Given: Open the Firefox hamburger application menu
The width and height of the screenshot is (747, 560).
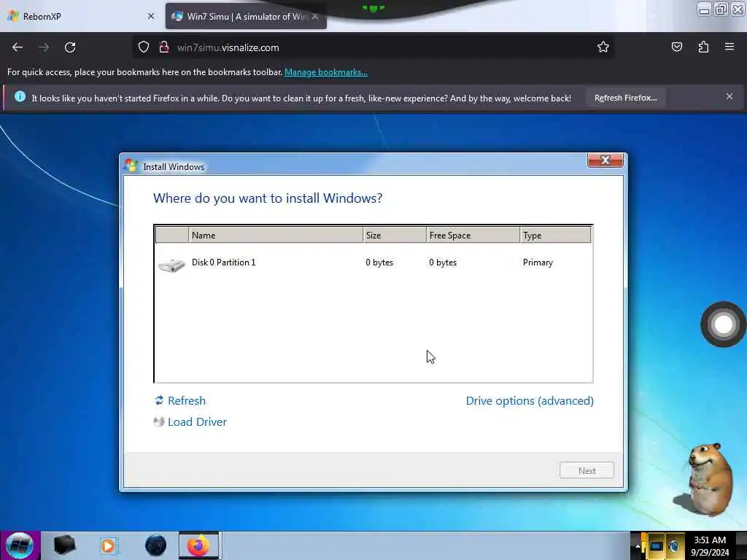Looking at the screenshot, I should tap(729, 47).
